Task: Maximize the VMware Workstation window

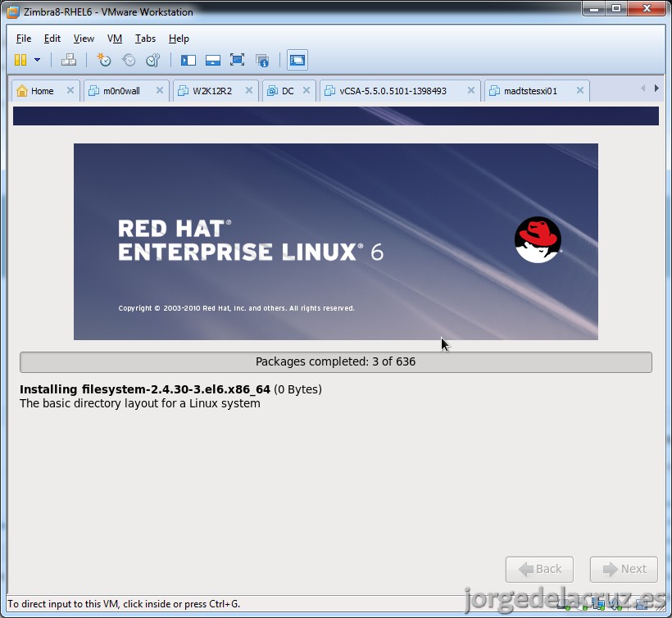Action: 615,8
